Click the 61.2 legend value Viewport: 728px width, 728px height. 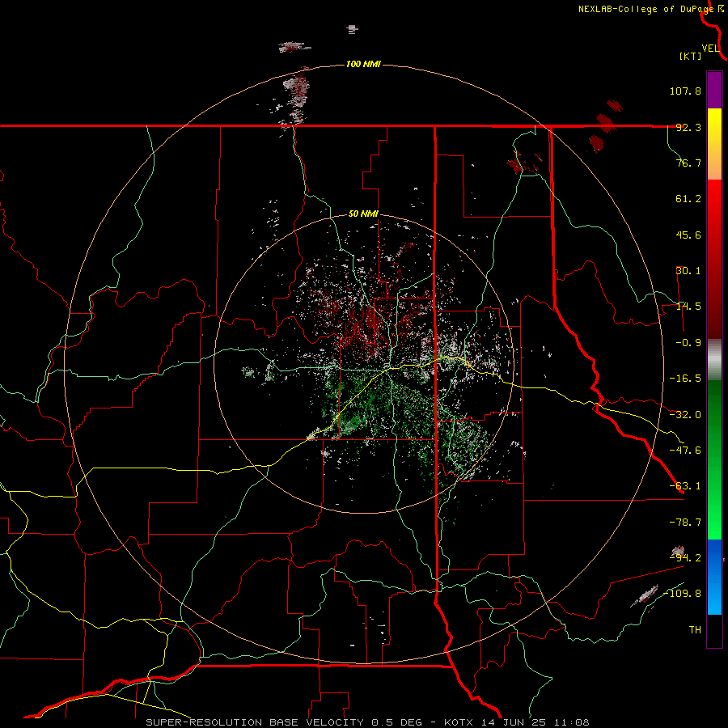pyautogui.click(x=688, y=199)
